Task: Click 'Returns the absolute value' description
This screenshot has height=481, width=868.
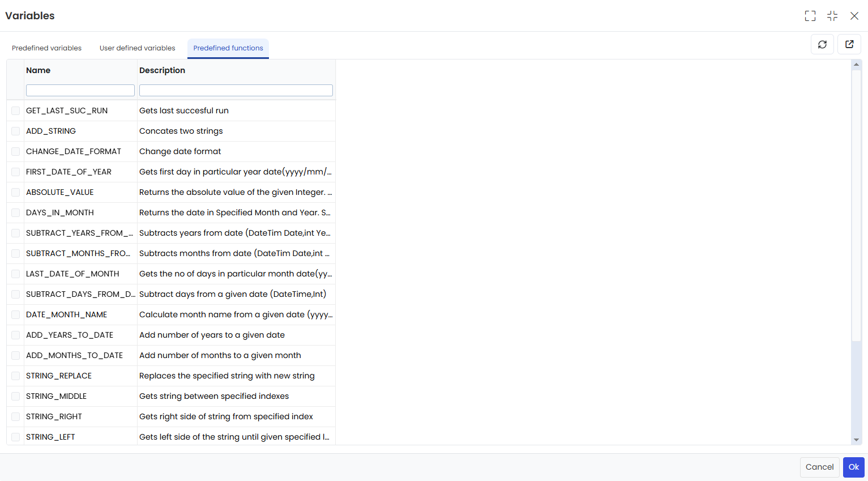Action: [236, 193]
